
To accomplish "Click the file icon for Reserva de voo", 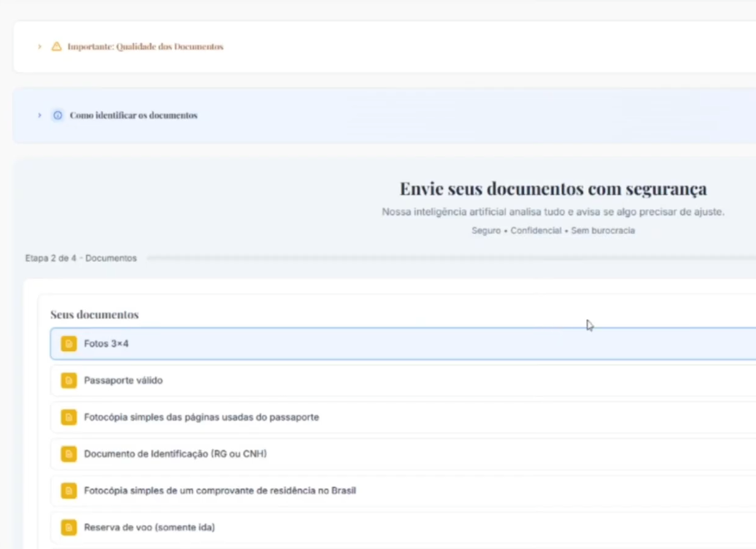I will pyautogui.click(x=69, y=528).
